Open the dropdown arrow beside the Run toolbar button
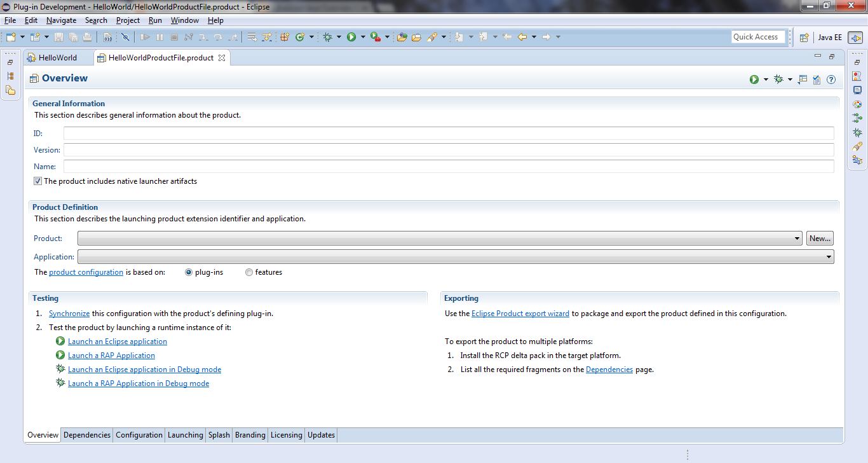The height and width of the screenshot is (463, 868). (362, 36)
